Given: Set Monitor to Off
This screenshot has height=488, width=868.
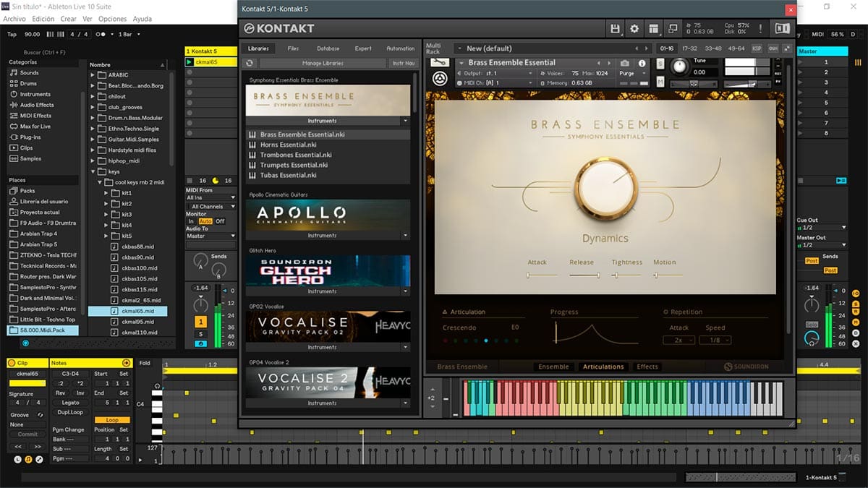Looking at the screenshot, I should (220, 221).
